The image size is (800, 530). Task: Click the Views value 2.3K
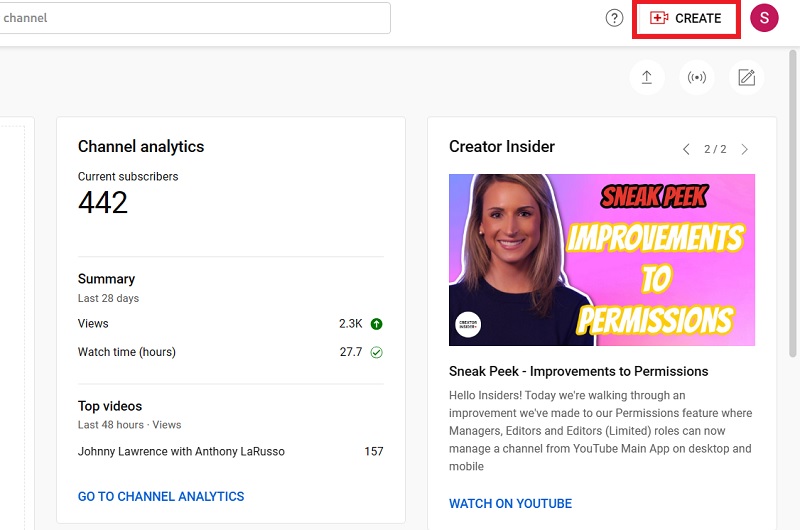click(351, 324)
